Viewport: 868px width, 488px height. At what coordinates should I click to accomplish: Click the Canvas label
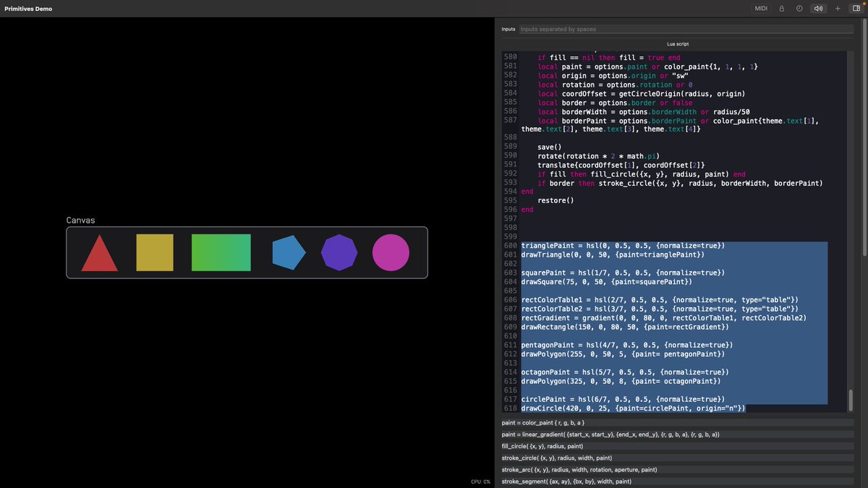pyautogui.click(x=80, y=221)
